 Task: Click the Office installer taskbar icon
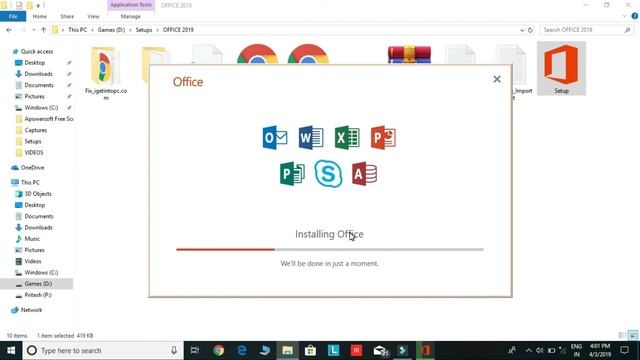pos(425,350)
